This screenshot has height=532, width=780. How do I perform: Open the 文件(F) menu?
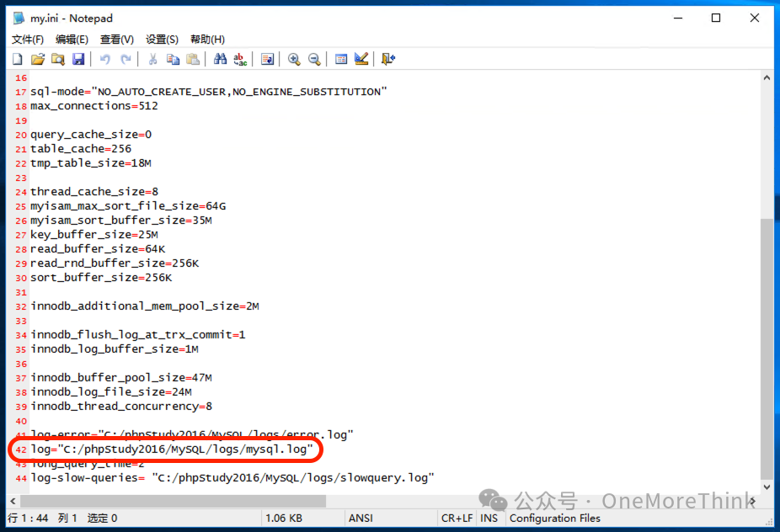27,39
